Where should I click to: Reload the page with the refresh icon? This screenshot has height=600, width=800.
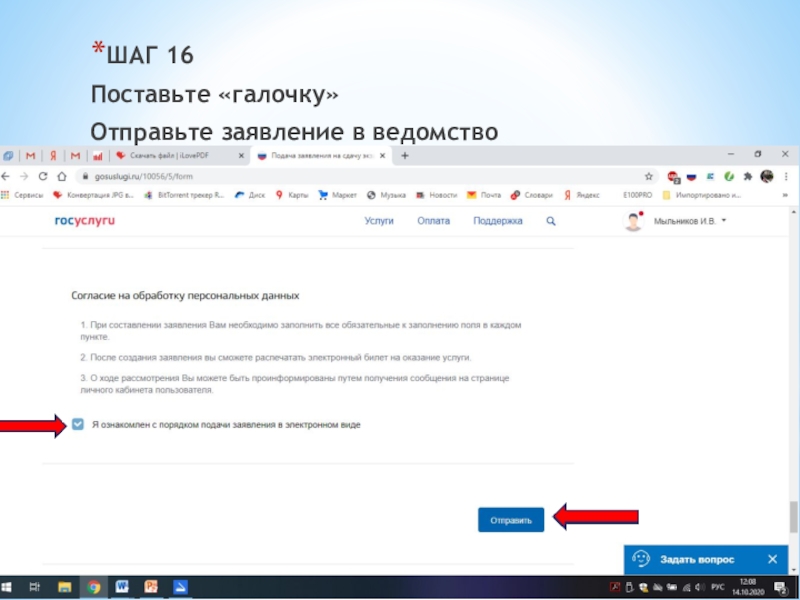click(43, 176)
